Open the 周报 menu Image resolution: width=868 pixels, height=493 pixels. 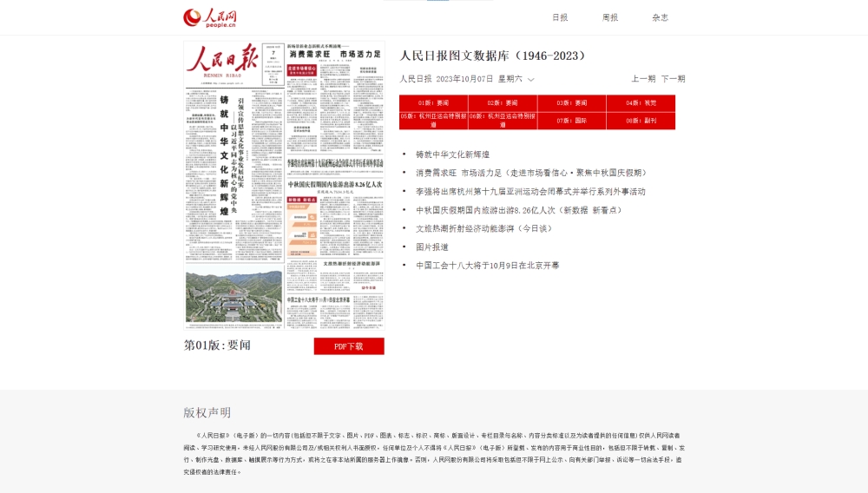(610, 17)
